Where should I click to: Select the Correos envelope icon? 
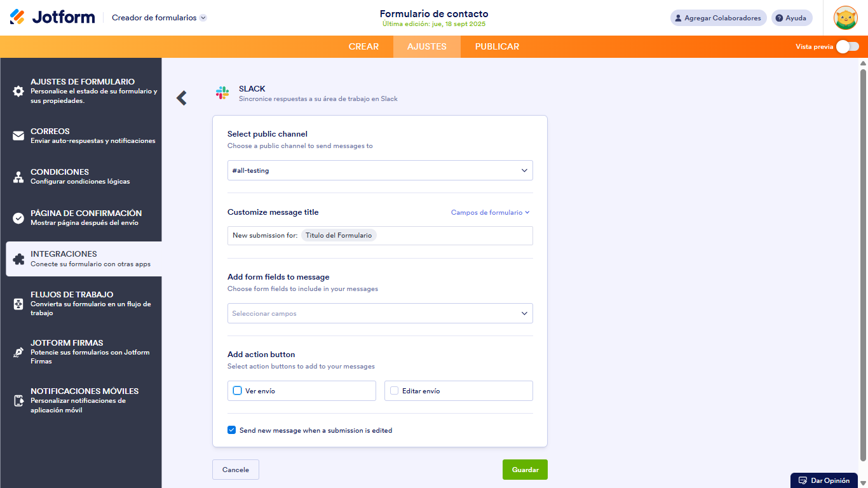tap(18, 135)
